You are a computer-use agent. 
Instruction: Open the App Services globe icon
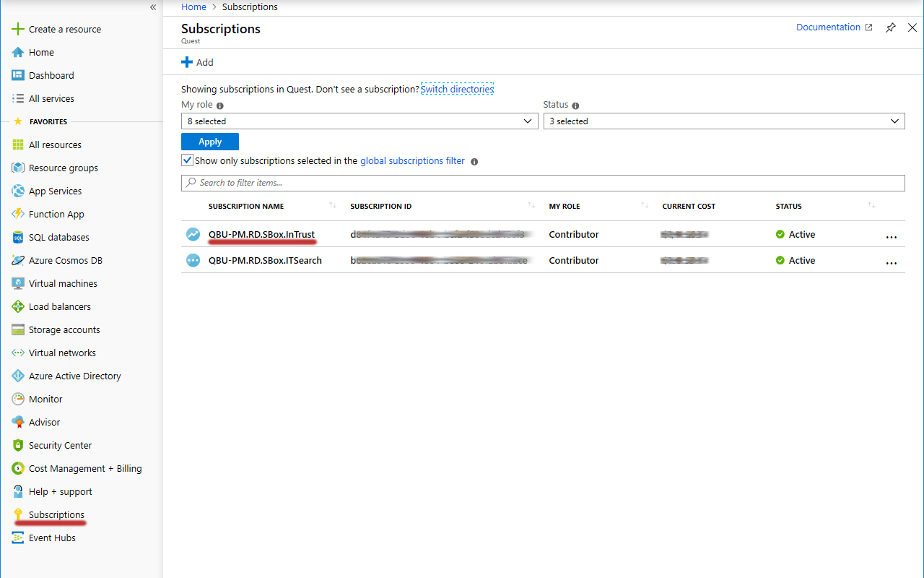pyautogui.click(x=18, y=191)
